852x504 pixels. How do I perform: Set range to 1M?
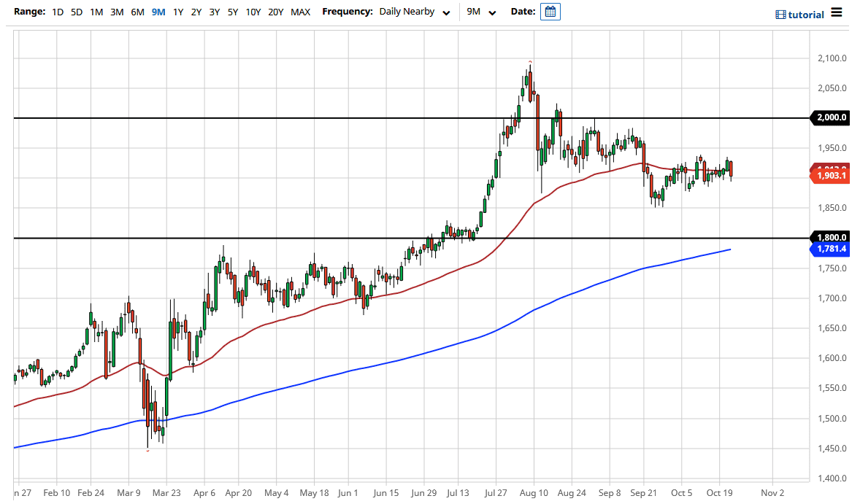[x=96, y=12]
